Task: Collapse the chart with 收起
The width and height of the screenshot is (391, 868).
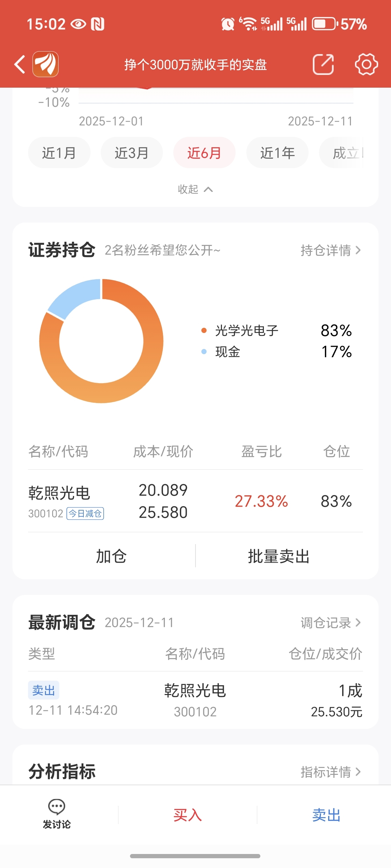Action: tap(195, 189)
